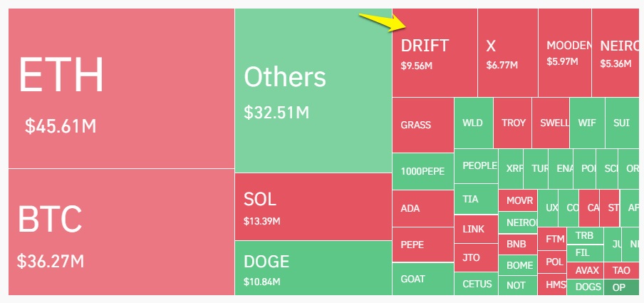Click the WLD green tile
Screen dimensions: 644x303
coord(474,123)
